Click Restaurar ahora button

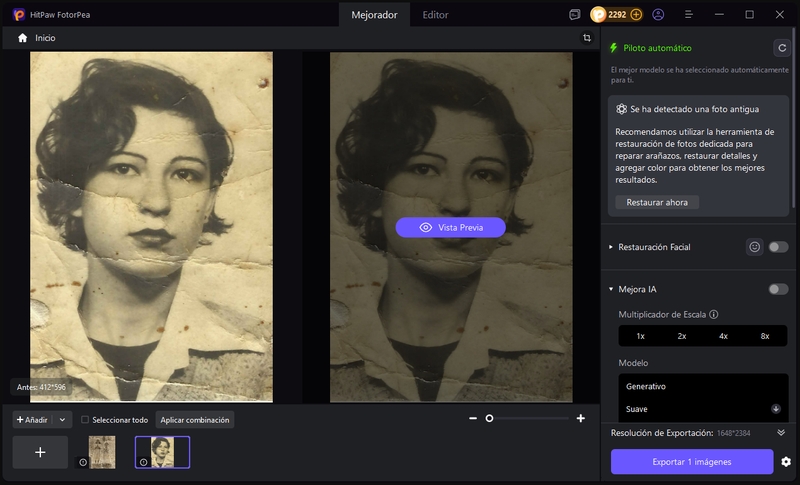tap(657, 202)
